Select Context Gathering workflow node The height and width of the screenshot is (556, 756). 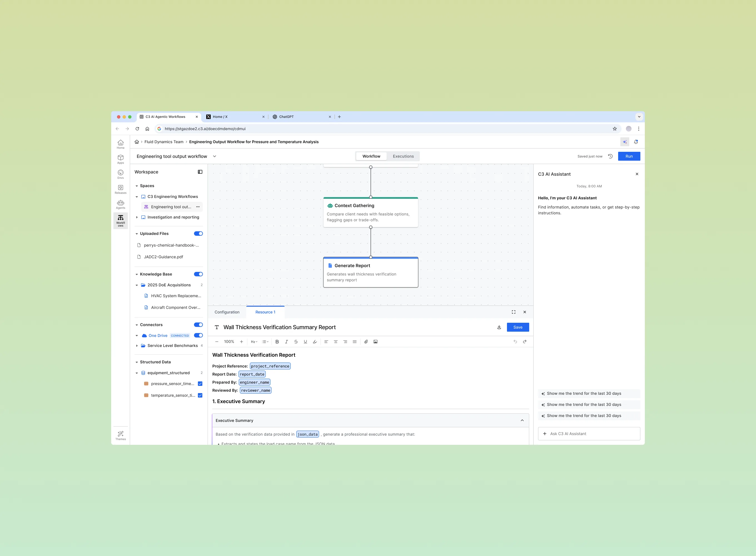click(370, 212)
